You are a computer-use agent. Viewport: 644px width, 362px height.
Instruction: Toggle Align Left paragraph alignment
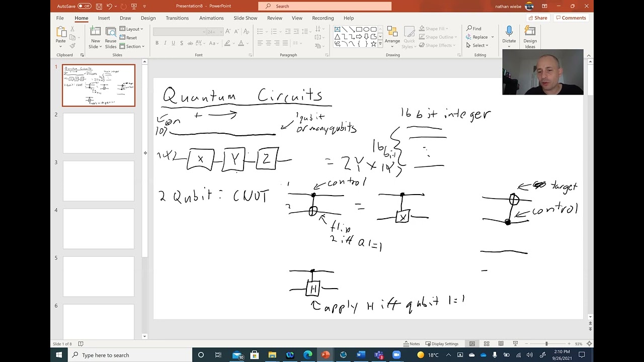260,43
